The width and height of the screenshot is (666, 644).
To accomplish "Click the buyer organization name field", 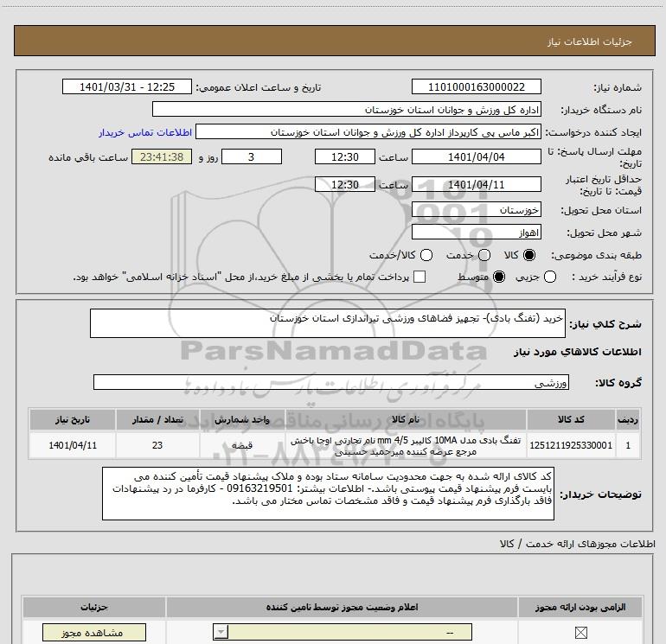I will click(x=347, y=110).
